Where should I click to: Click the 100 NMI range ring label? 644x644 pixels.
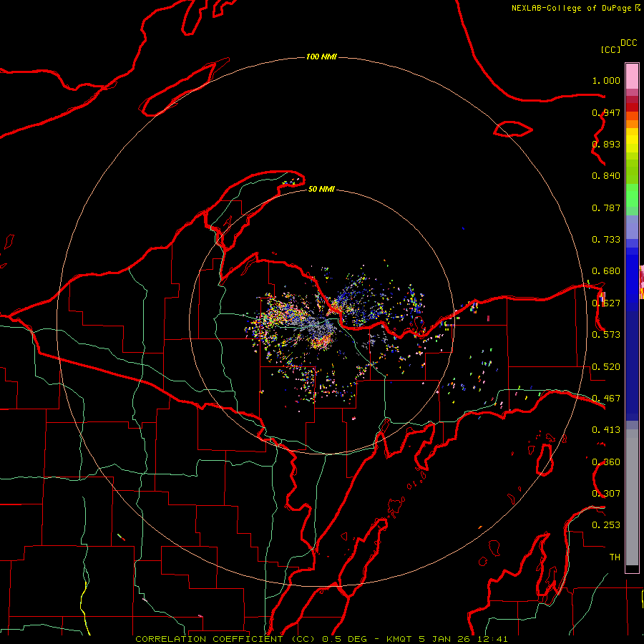click(321, 57)
